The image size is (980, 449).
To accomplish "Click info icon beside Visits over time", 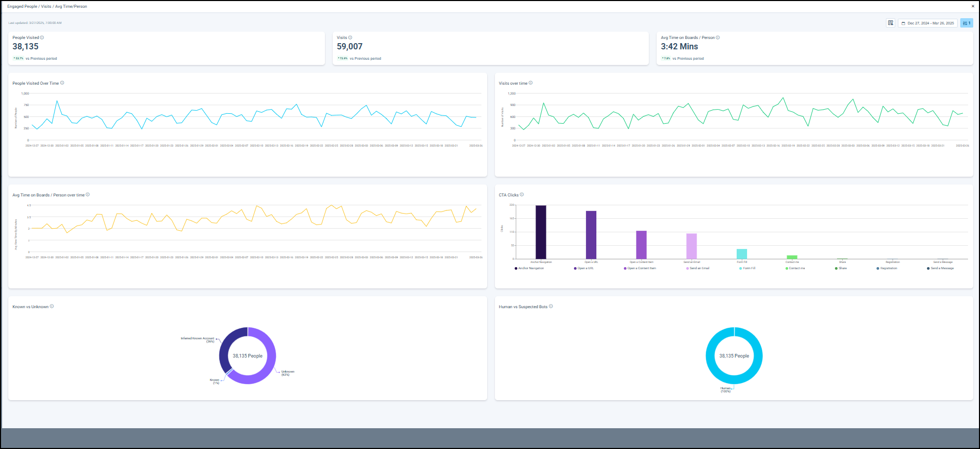I will (x=530, y=83).
